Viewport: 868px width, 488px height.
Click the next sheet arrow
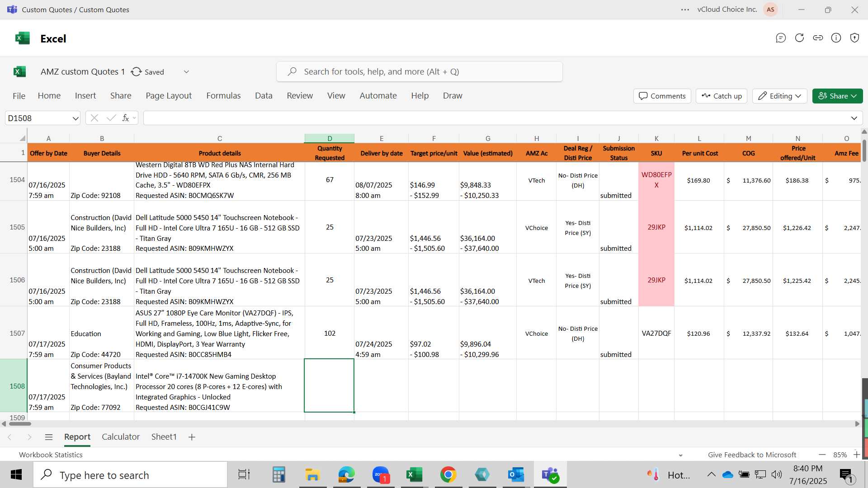click(x=29, y=437)
